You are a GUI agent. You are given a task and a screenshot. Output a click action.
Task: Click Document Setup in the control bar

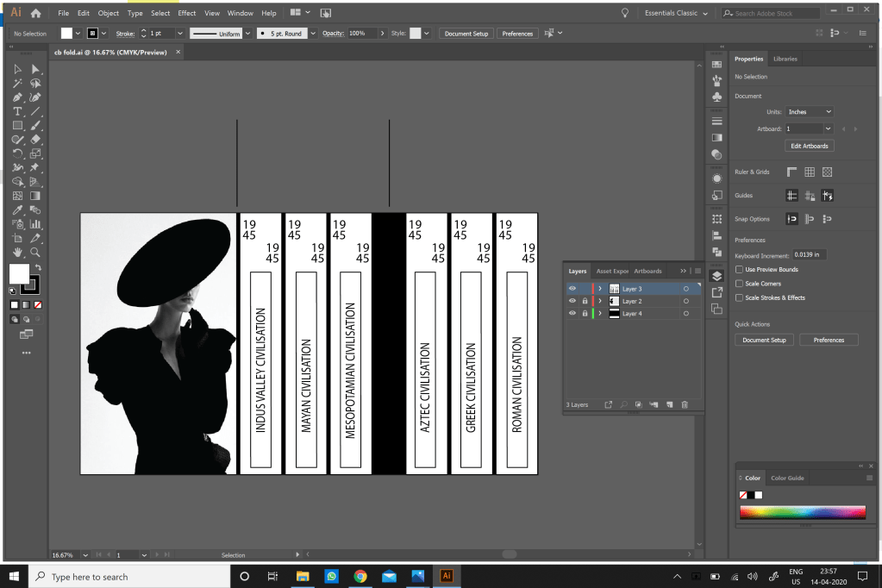click(466, 34)
